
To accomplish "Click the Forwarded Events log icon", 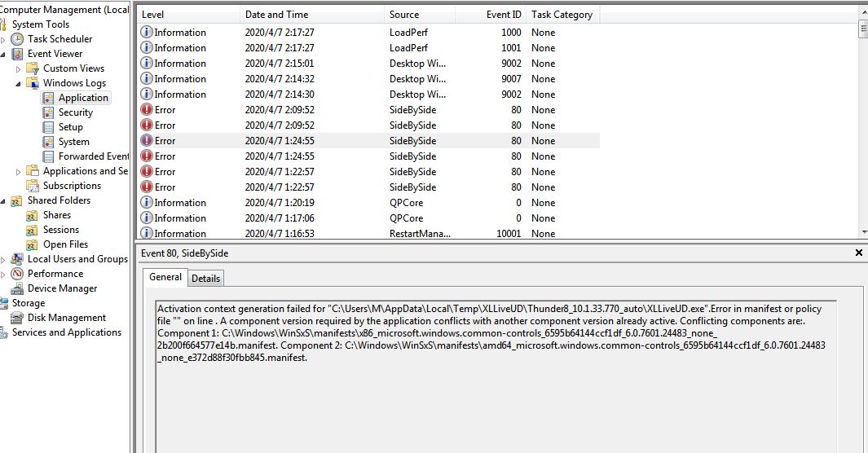I will point(48,156).
